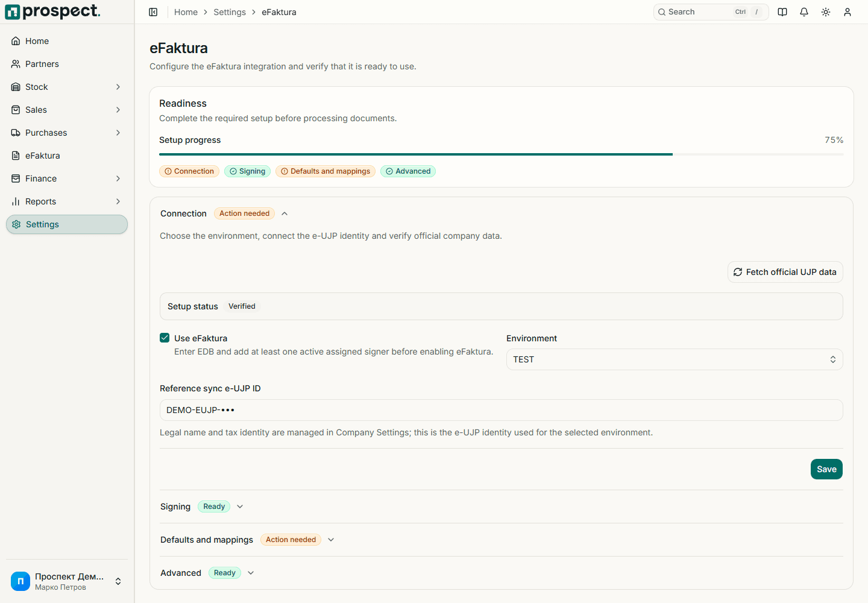The width and height of the screenshot is (868, 603).
Task: Click the Action needed badge beside Connection
Action: pos(244,213)
